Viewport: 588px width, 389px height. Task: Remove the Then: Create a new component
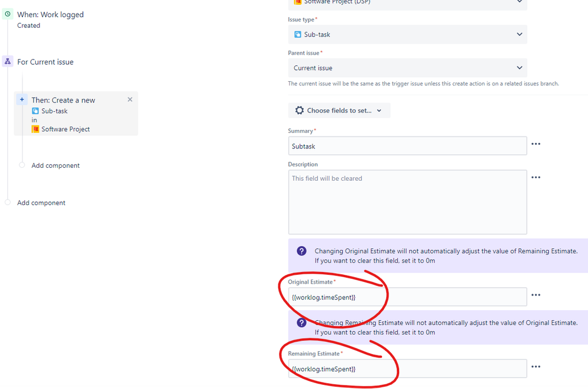tap(129, 99)
